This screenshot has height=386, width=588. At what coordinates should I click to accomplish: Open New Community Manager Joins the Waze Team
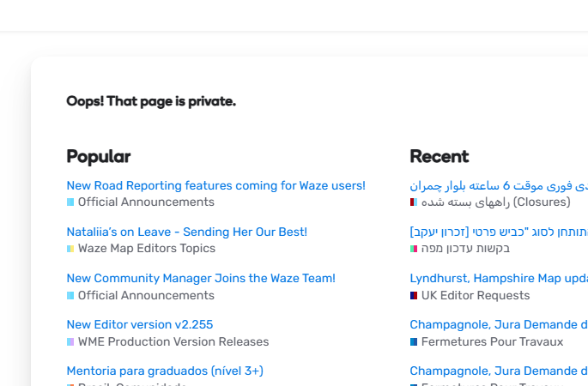(201, 278)
